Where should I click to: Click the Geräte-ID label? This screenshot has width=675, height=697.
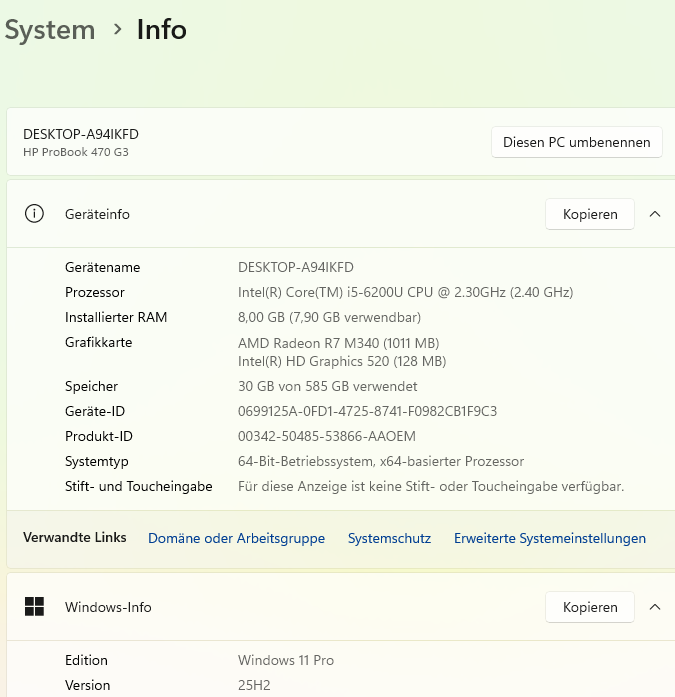(x=95, y=411)
